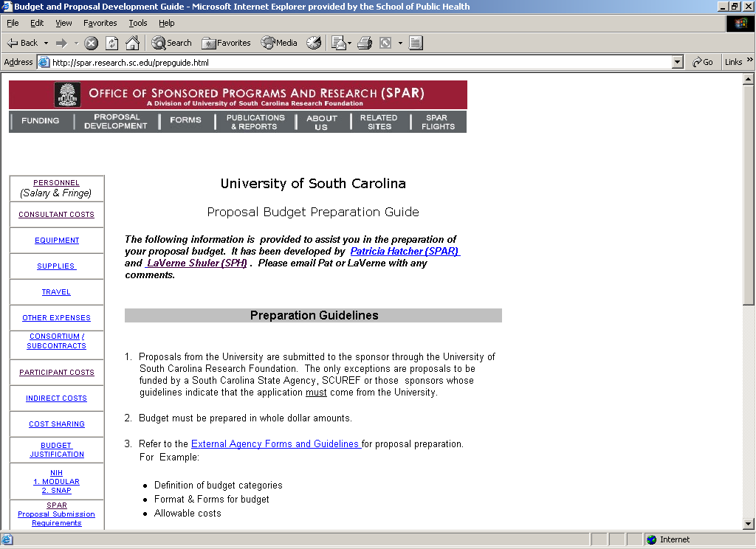Open the PUBLICATIONS & REPORTS navigation tab
Image resolution: width=756 pixels, height=549 pixels.
[255, 122]
